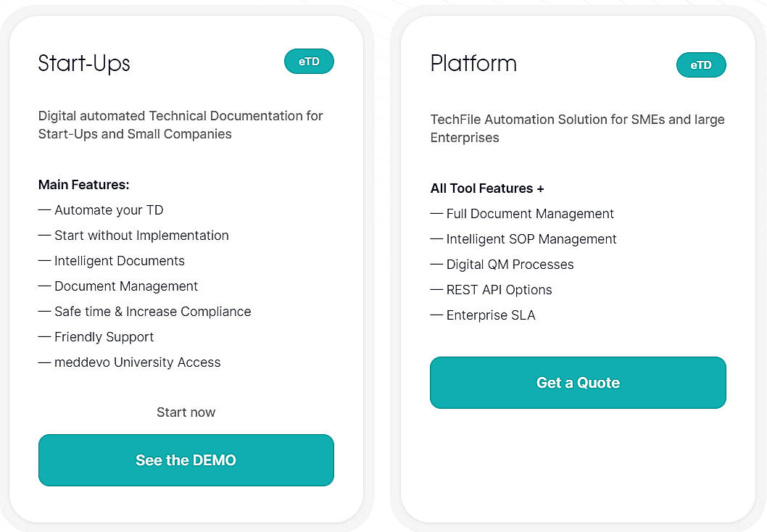Image resolution: width=767 pixels, height=532 pixels.
Task: Select Intelligent SOP Management feature
Action: pyautogui.click(x=523, y=239)
